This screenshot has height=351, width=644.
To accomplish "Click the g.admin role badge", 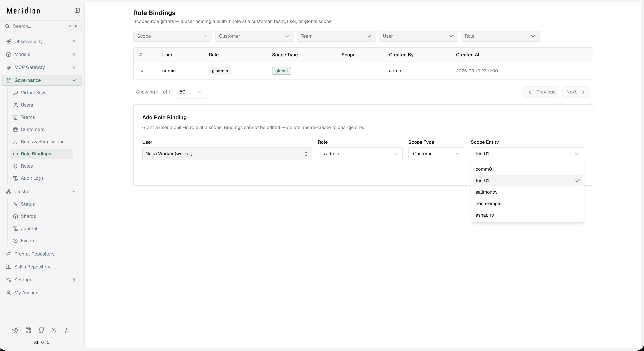I will pyautogui.click(x=220, y=71).
